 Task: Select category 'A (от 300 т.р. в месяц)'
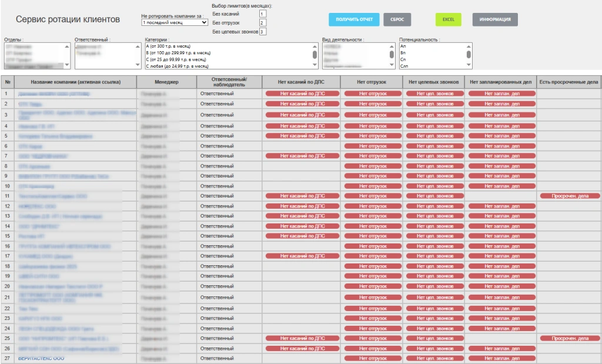(168, 46)
